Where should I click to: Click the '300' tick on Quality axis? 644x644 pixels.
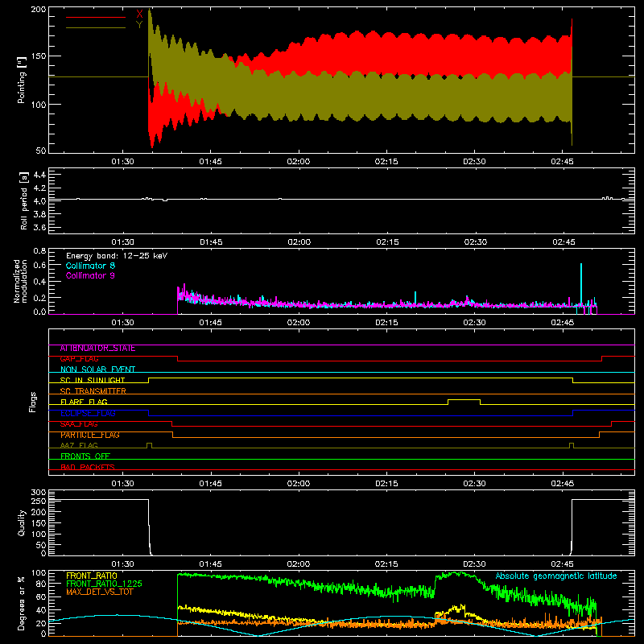(x=39, y=493)
